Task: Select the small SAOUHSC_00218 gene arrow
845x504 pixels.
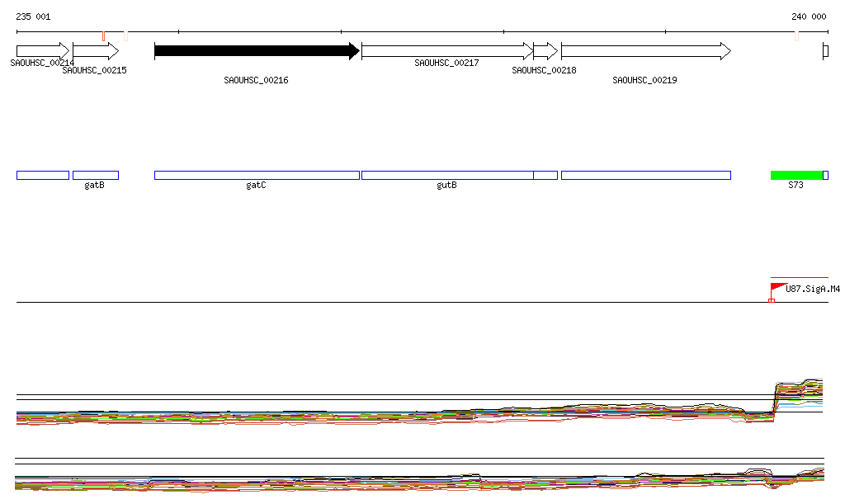Action: point(545,51)
